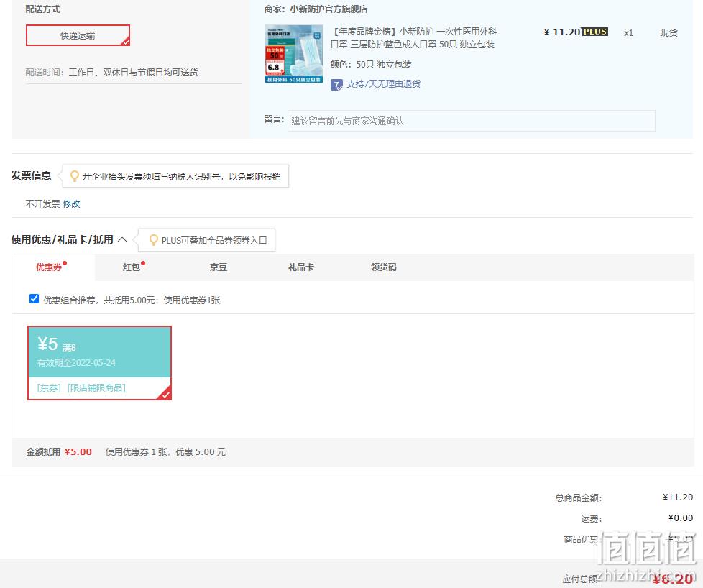Viewport: 703px width, 588px height.
Task: Open the 支持7天无理由退货 link
Action: pyautogui.click(x=383, y=84)
